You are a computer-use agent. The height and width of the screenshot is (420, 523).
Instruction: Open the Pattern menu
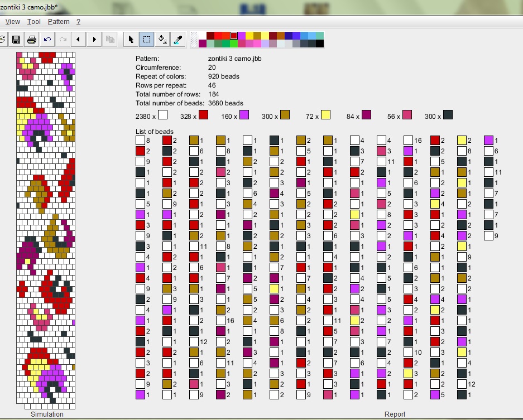click(x=59, y=22)
